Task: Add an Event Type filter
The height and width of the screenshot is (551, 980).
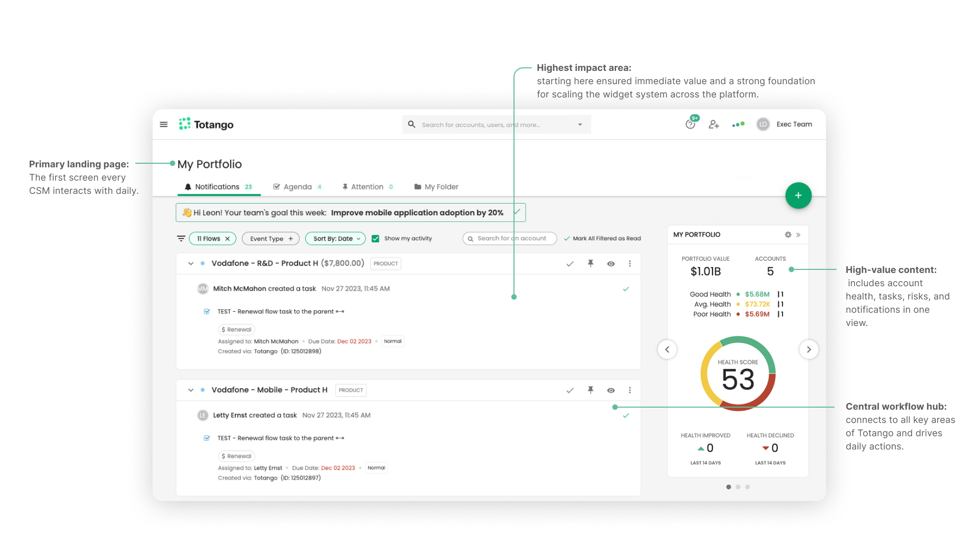Action: 271,239
